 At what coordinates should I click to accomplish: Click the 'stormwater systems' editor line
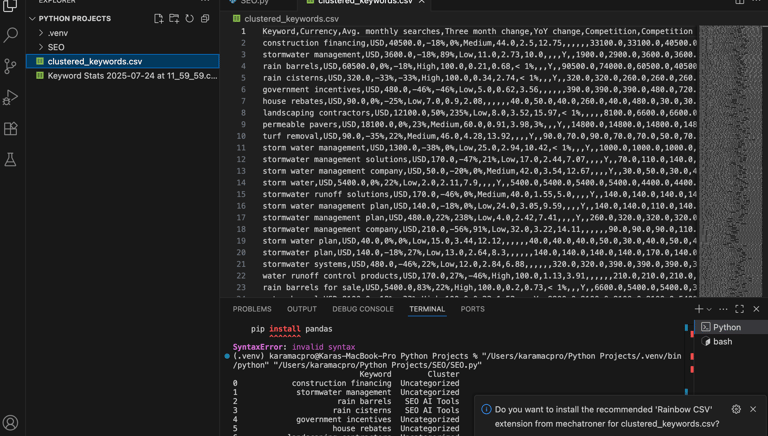click(480, 264)
